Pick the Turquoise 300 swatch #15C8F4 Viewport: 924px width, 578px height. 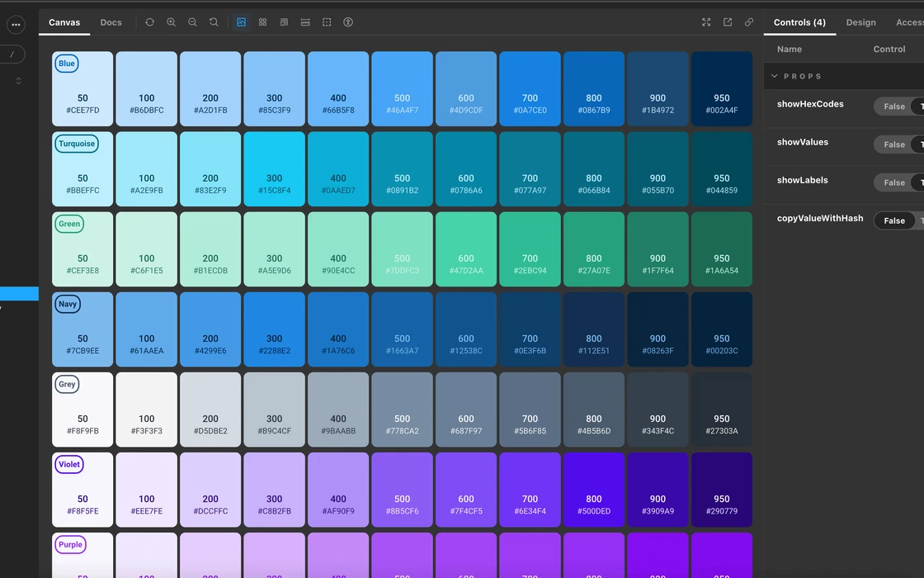click(274, 168)
